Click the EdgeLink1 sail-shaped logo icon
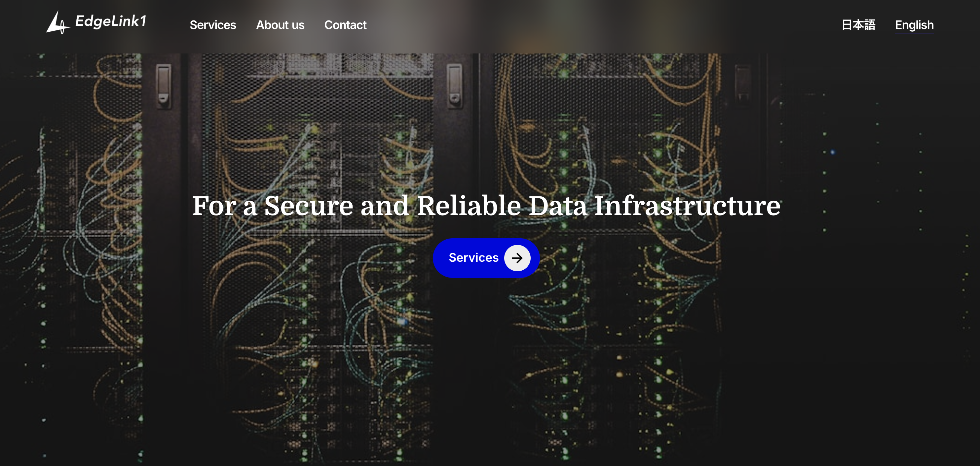The height and width of the screenshot is (466, 980). pyautogui.click(x=57, y=23)
